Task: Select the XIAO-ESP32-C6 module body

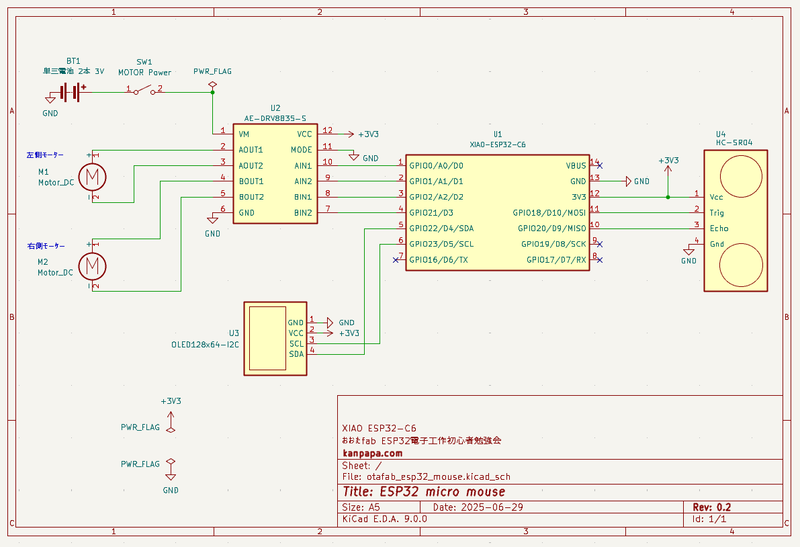Action: click(x=497, y=212)
